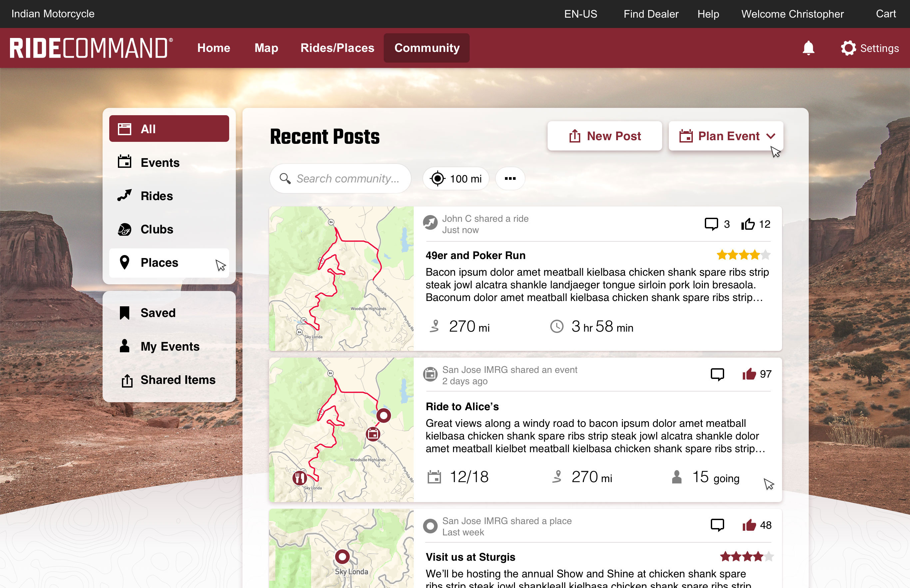Viewport: 910px width, 588px height.
Task: Click distance icon by 270 mi on 49er ride
Action: point(435,326)
